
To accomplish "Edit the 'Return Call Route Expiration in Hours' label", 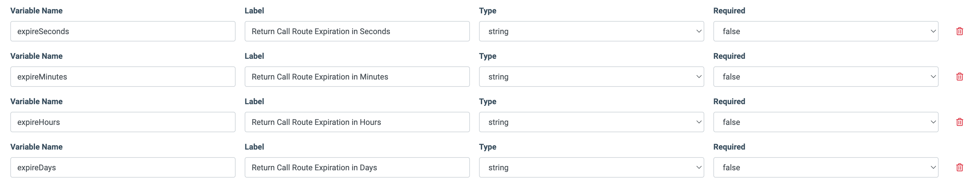I will tap(357, 122).
